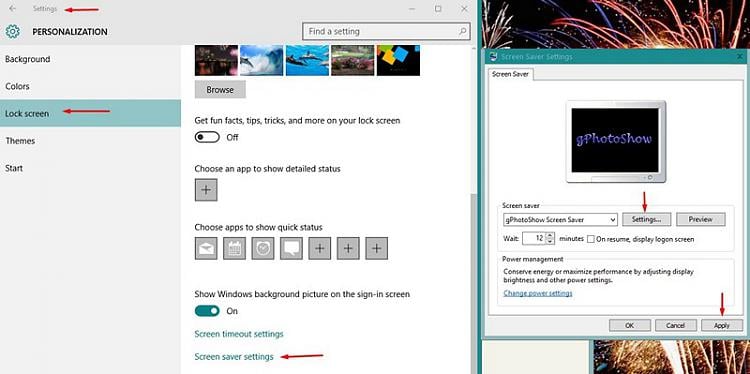This screenshot has width=750, height=374.
Task: Choose the colorful squares lock screen thumbnail
Action: pyautogui.click(x=398, y=60)
